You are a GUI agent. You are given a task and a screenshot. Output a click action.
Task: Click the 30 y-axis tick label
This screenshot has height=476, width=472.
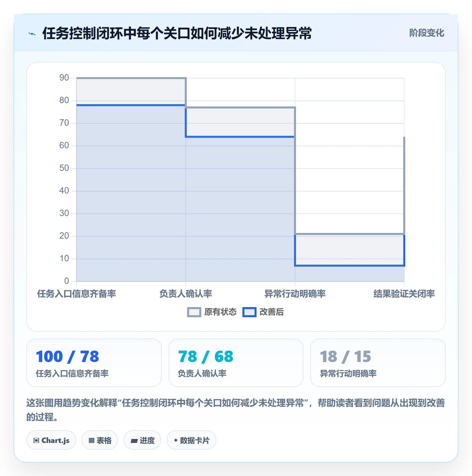pyautogui.click(x=64, y=213)
